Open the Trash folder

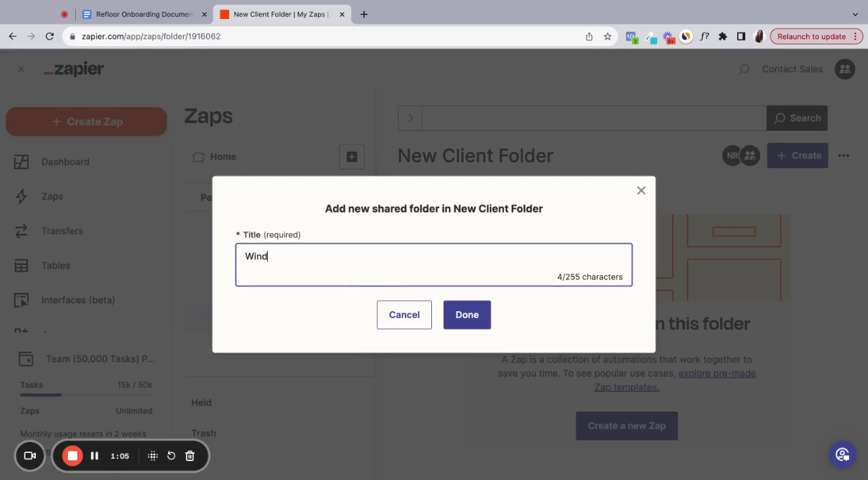203,433
